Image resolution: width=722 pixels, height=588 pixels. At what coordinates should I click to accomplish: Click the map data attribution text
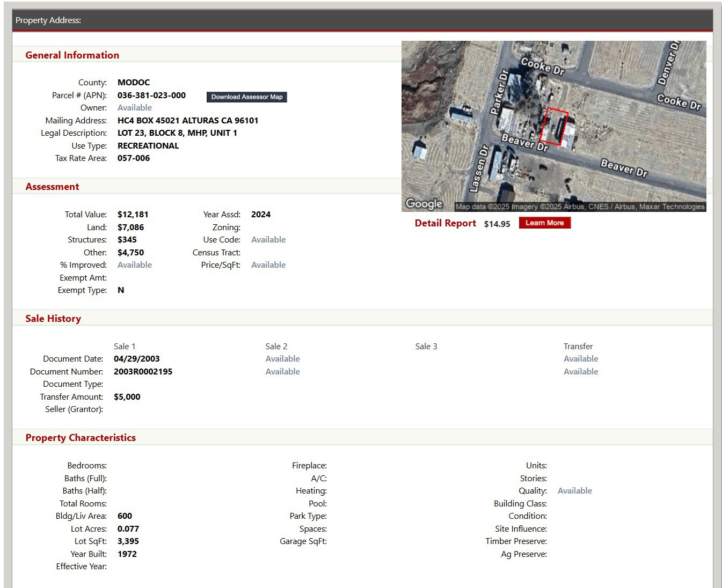[580, 207]
